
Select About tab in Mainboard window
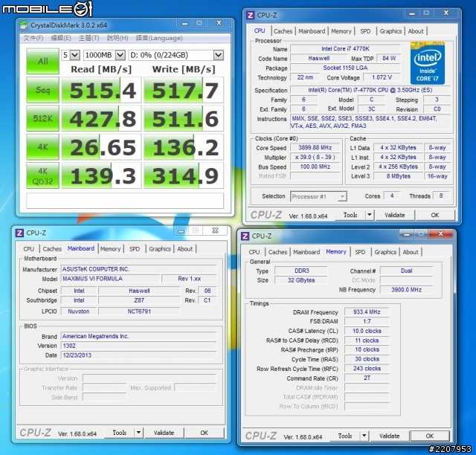185,249
